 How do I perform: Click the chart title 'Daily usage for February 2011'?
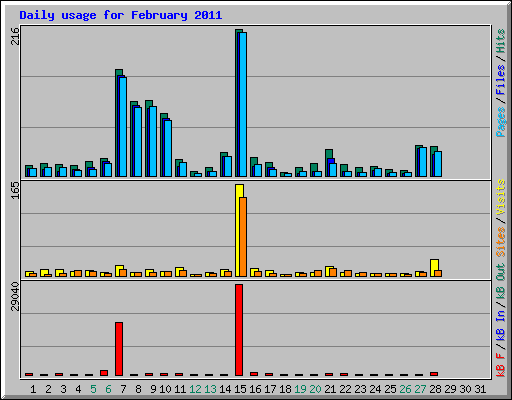coord(121,15)
